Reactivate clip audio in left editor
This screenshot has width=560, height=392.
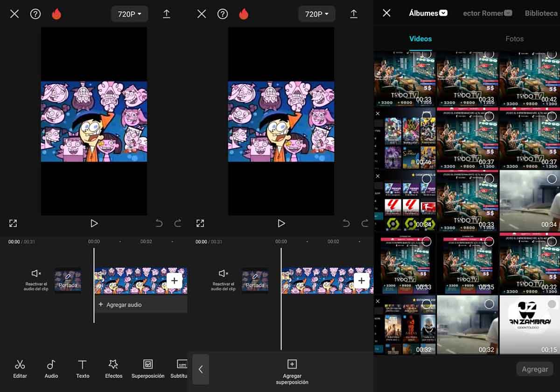(36, 280)
